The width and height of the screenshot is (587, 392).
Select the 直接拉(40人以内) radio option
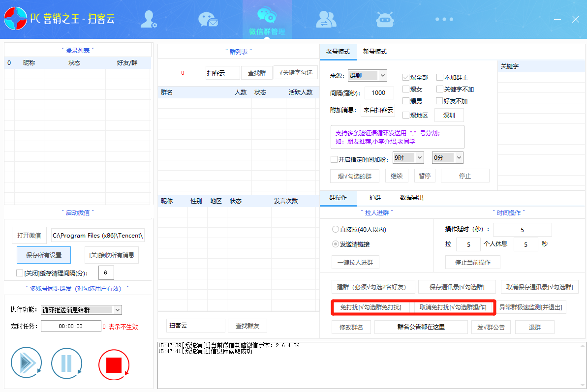(336, 229)
